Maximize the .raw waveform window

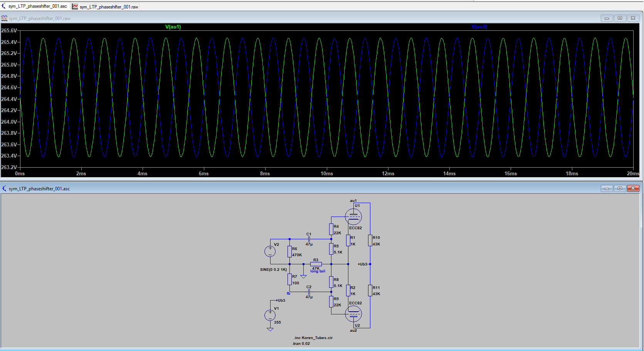620,18
